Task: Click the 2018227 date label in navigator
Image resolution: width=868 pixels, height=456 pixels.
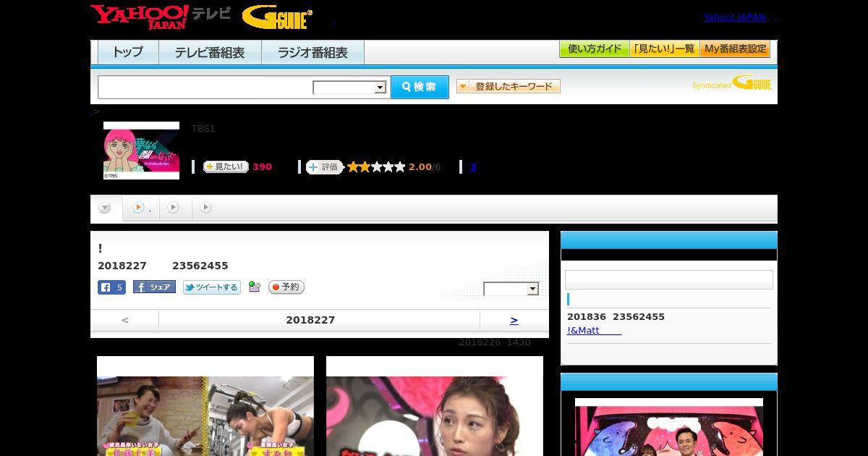Action: [x=310, y=320]
